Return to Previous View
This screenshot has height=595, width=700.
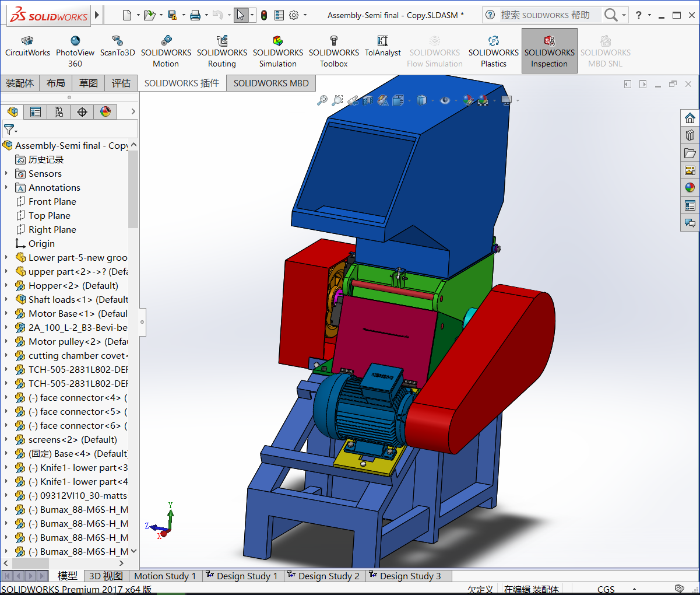coord(353,100)
